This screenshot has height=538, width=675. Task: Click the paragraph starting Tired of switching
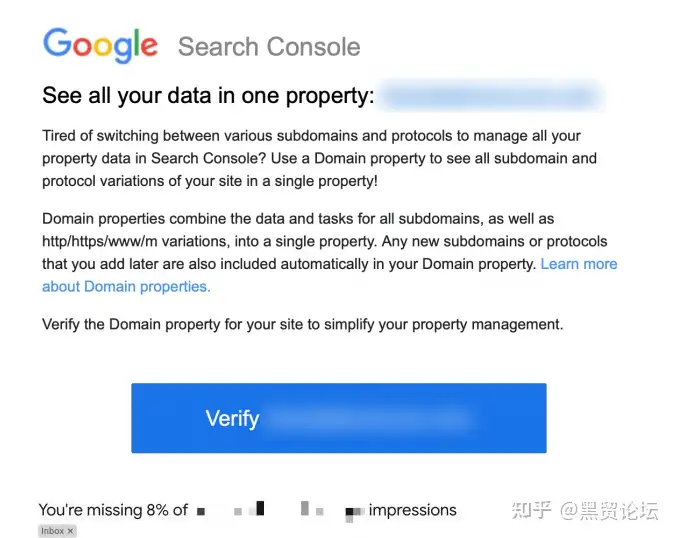(319, 158)
